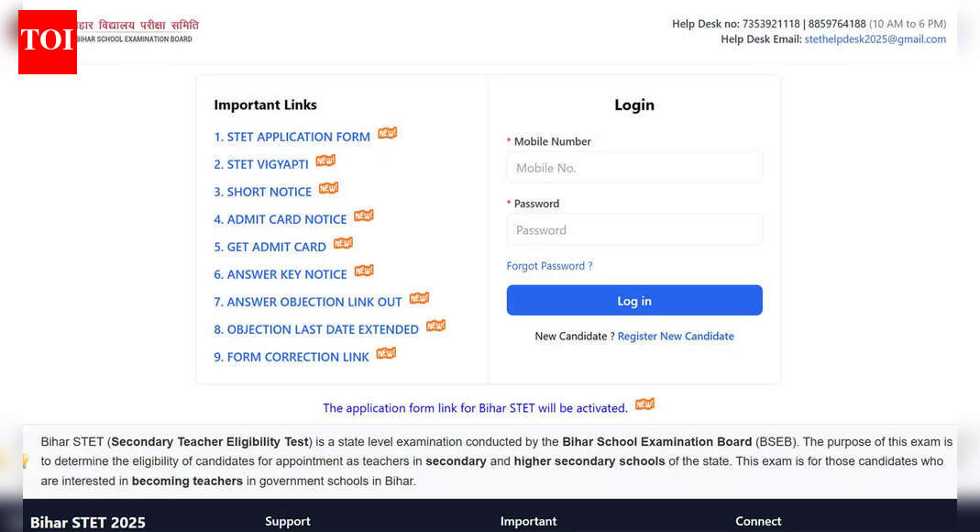Image resolution: width=980 pixels, height=532 pixels.
Task: Click the Connect footer heading
Action: [758, 521]
